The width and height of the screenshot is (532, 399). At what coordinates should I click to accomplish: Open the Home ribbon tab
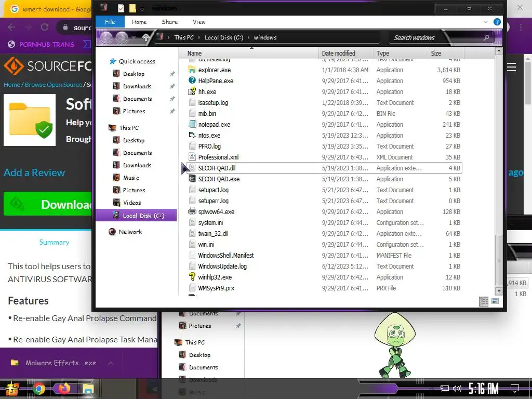(x=139, y=22)
